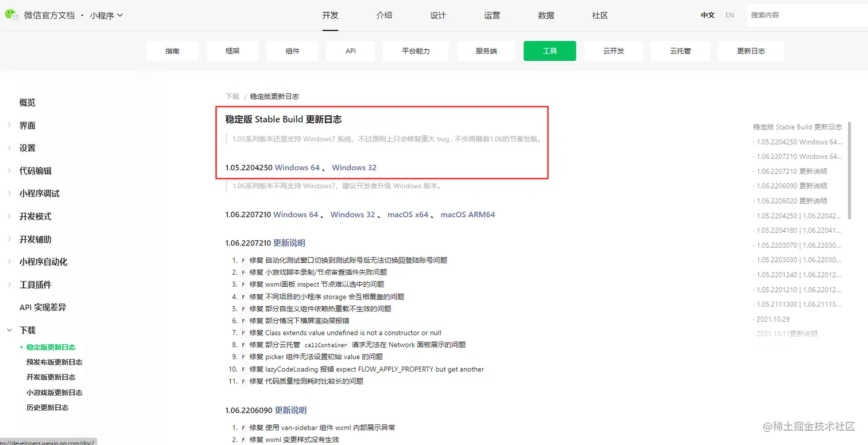Switch to the 设计 top tab
The width and height of the screenshot is (868, 445).
point(438,15)
